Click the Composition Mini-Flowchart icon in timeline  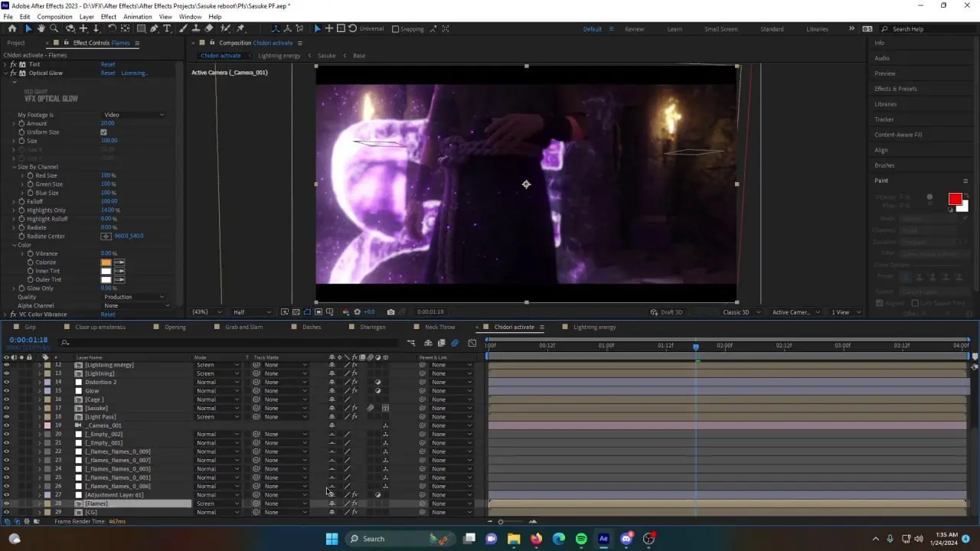pos(411,343)
